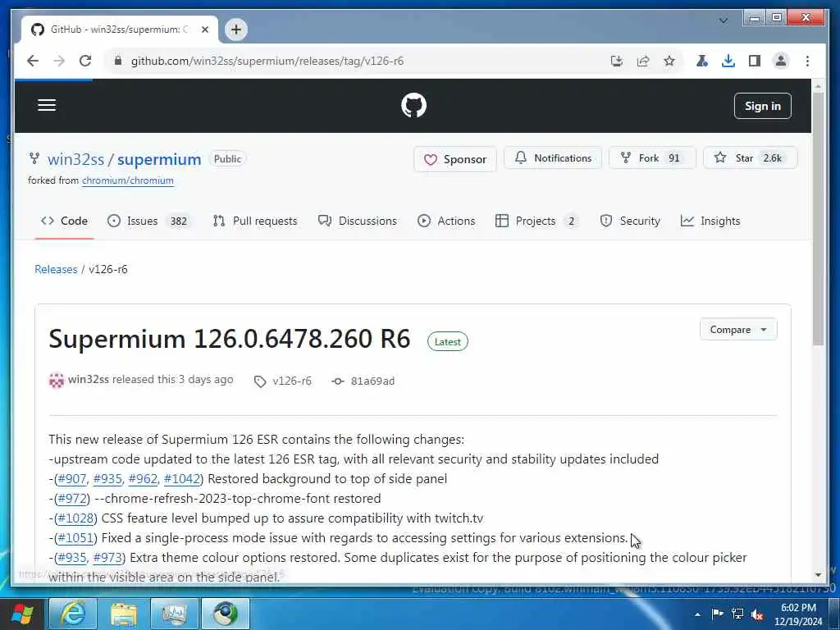Open the resource monitor taskbar app
This screenshot has height=630, width=840.
pos(174,614)
